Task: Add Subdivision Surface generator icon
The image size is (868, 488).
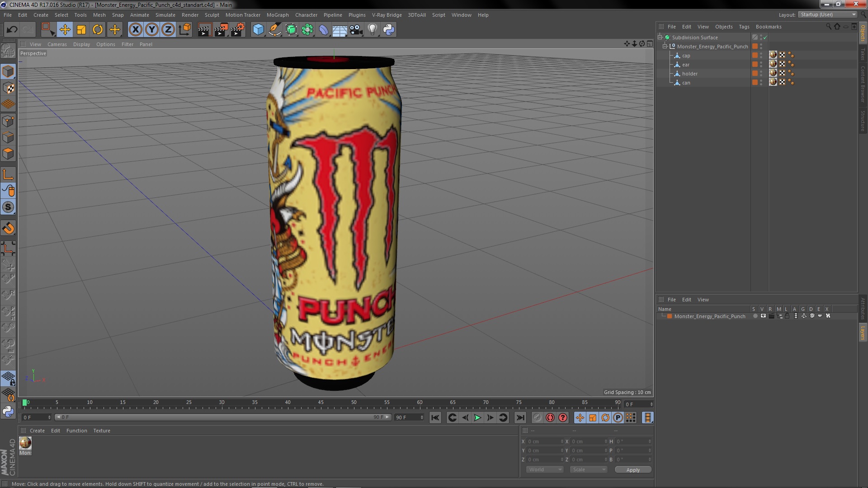Action: pyautogui.click(x=291, y=30)
